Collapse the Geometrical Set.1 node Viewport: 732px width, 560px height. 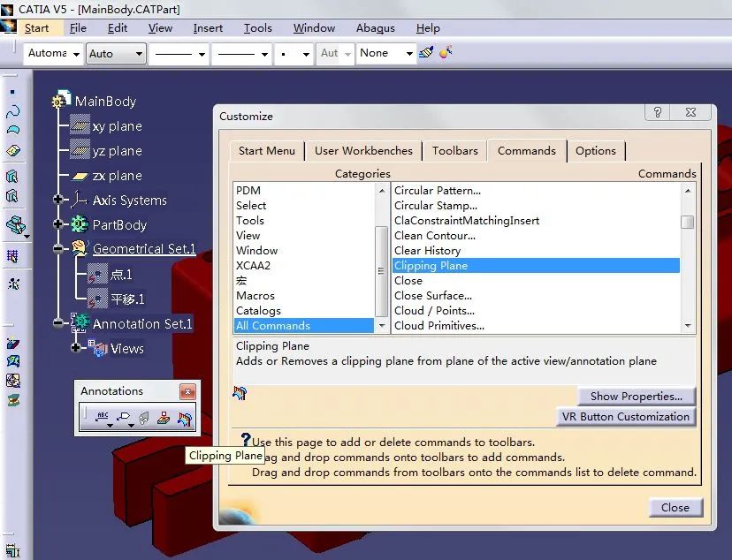click(x=57, y=249)
